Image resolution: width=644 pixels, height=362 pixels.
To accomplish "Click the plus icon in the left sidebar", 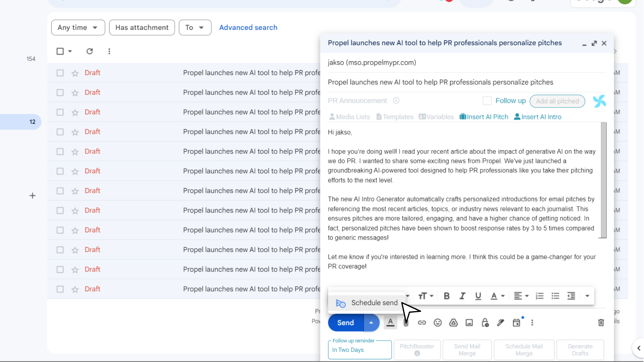I will (33, 196).
